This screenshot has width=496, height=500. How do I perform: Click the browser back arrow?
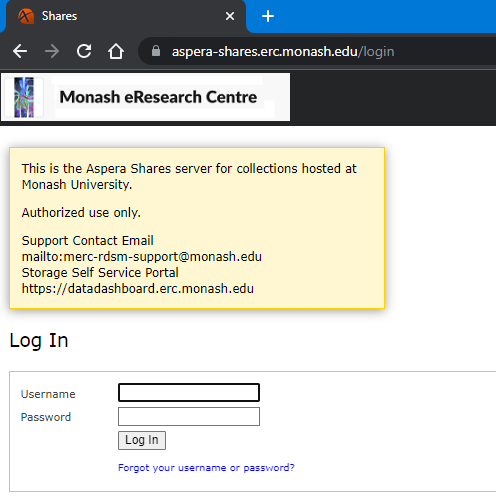tap(20, 51)
